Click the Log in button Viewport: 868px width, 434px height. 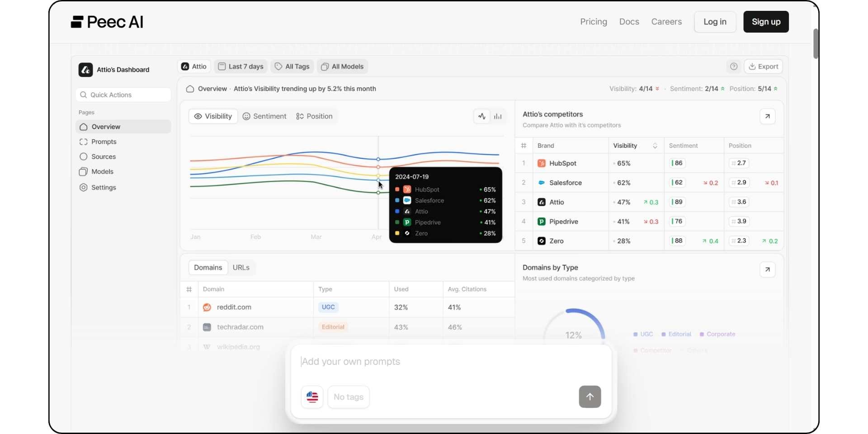pyautogui.click(x=715, y=22)
